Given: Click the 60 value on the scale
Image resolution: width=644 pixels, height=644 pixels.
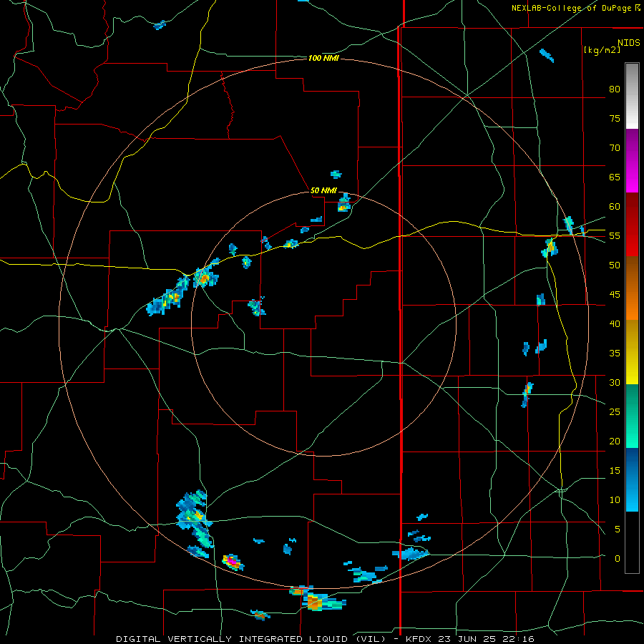Looking at the screenshot, I should click(x=615, y=207).
